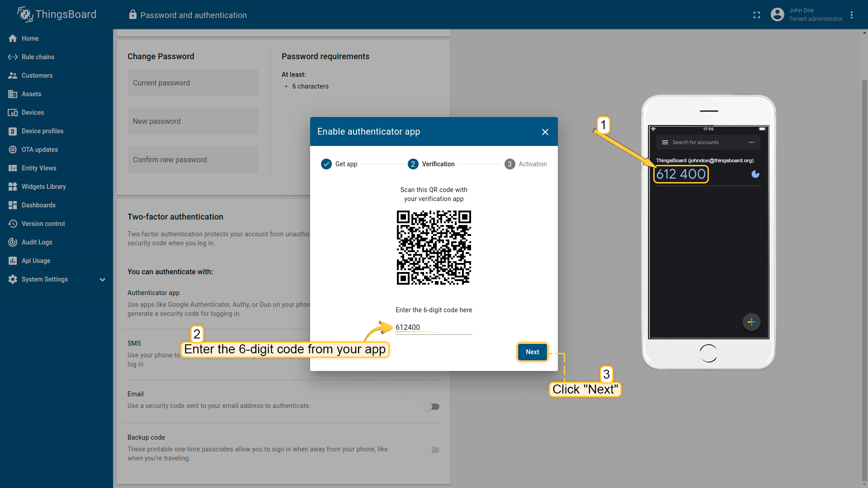868x488 pixels.
Task: Click the Version control history icon
Action: coord(13,224)
